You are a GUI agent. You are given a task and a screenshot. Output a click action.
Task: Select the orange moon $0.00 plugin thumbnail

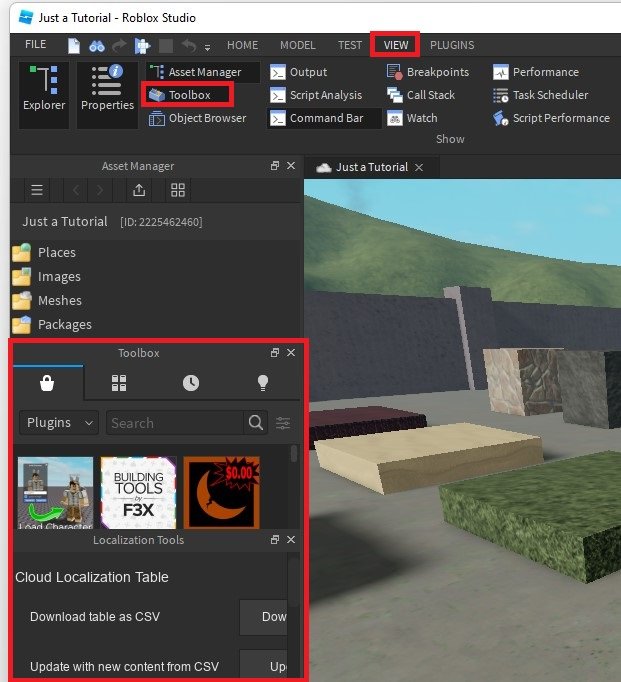(221, 492)
